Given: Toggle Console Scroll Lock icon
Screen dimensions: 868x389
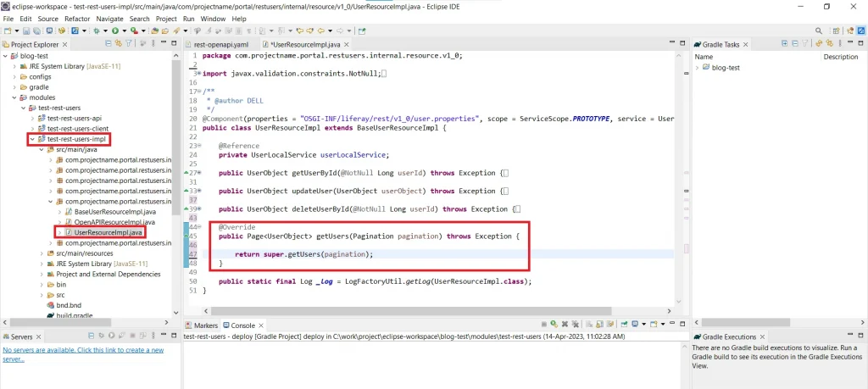Looking at the screenshot, I should point(599,325).
